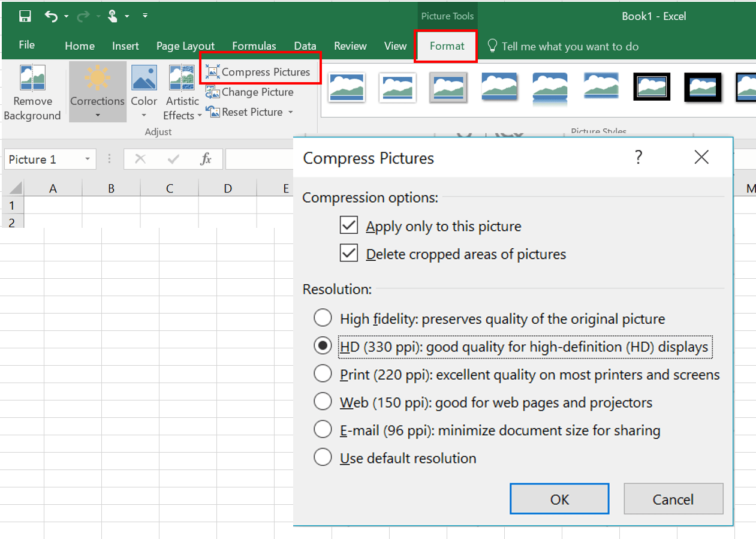The width and height of the screenshot is (756, 539).
Task: Cancel the Compress Pictures dialog
Action: tap(673, 498)
